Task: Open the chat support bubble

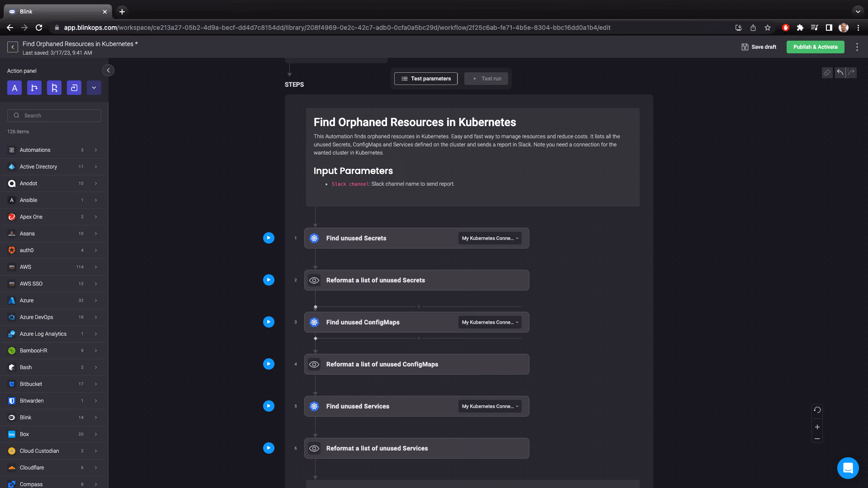Action: point(848,468)
